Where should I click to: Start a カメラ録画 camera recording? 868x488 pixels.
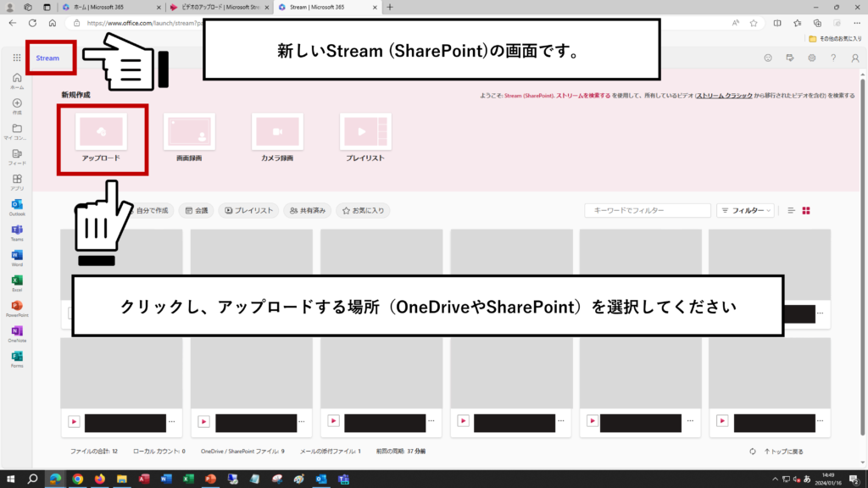click(x=277, y=138)
